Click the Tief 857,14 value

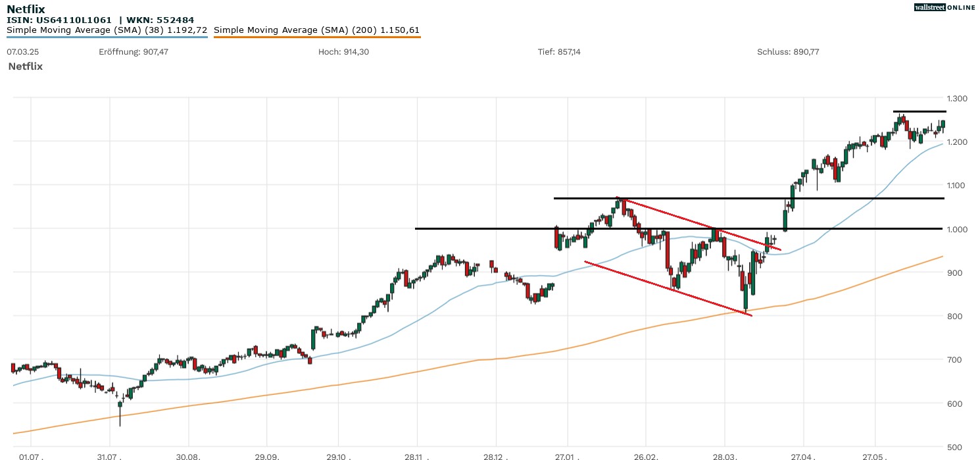coord(559,51)
